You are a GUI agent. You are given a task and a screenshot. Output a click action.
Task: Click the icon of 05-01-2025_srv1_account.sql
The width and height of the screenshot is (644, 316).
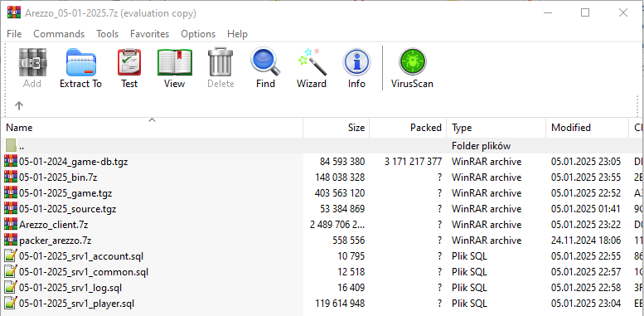[x=11, y=256]
